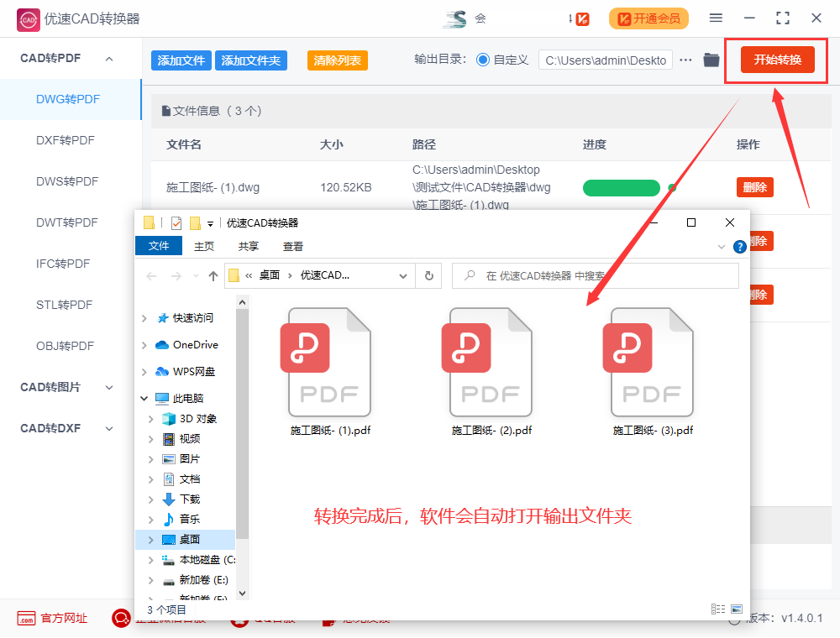This screenshot has height=638, width=840.
Task: Collapse the CAD转PDF sidebar section
Action: 108,58
